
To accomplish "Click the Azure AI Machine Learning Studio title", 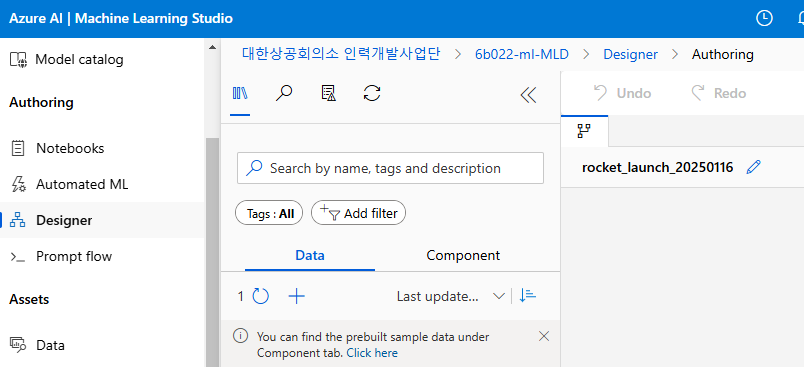I will (x=121, y=19).
